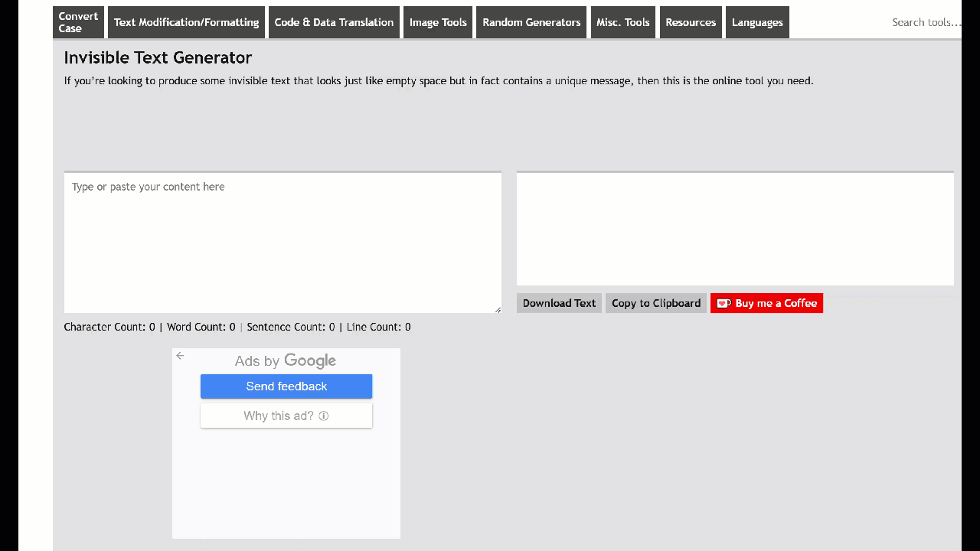This screenshot has height=551, width=980.
Task: Expand the Image Tools menu
Action: click(x=438, y=22)
